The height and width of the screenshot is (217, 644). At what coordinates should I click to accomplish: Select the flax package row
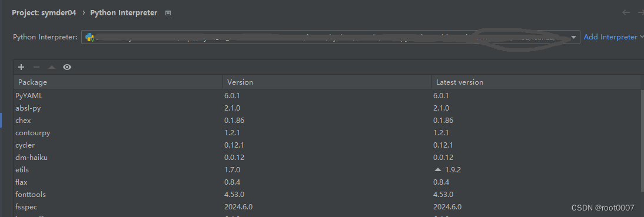coord(327,182)
